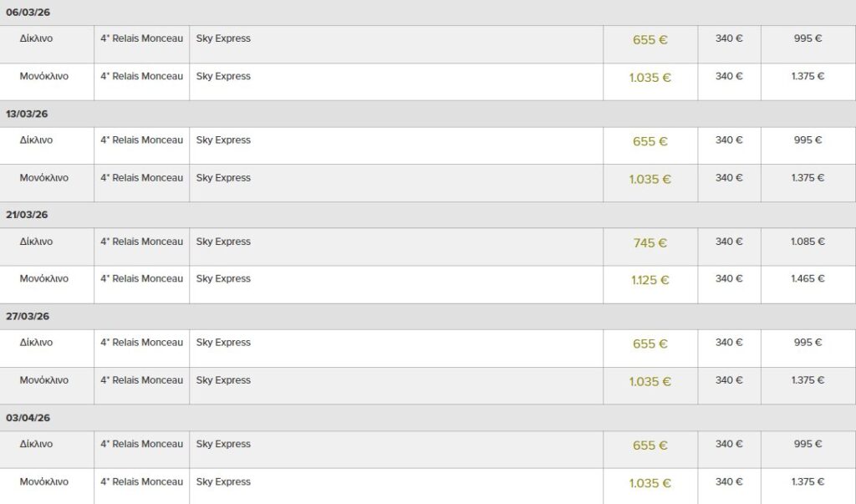Click the 1.465 € total price
Viewport: 856px width, 504px height.
coord(808,278)
